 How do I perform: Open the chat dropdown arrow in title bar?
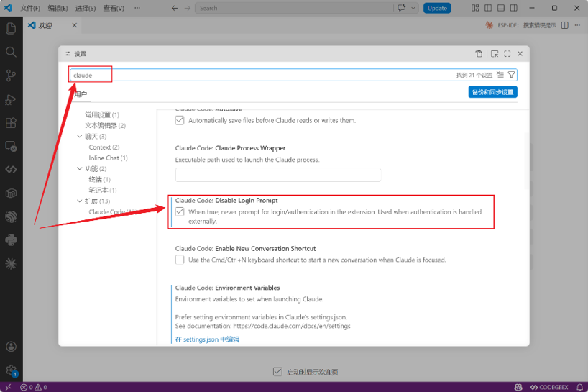coord(413,8)
